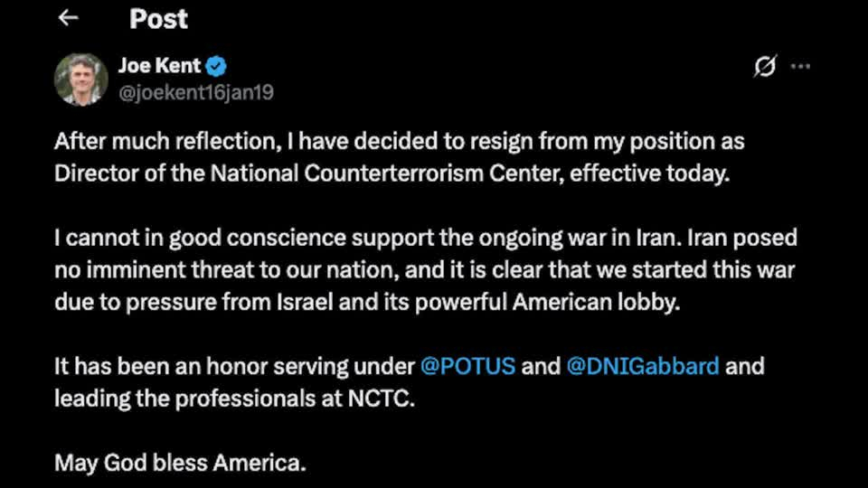Click the Joe Kent display name
This screenshot has width=868, height=488.
159,66
